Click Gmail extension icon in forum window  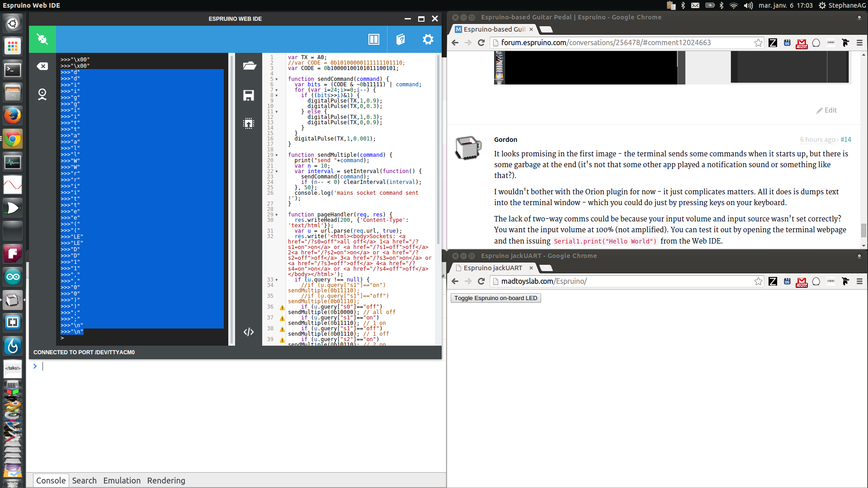pos(802,43)
